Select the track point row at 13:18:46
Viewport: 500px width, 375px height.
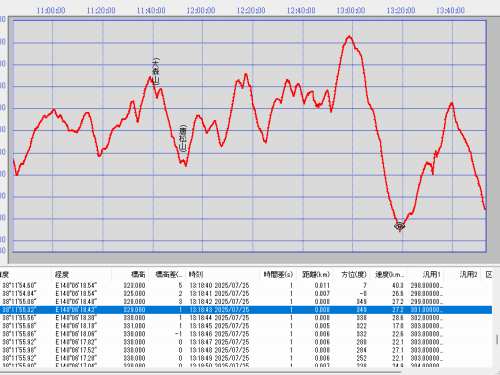point(246,334)
